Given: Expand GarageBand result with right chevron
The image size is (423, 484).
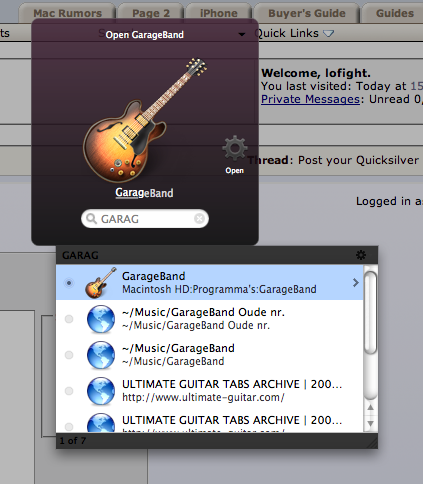Looking at the screenshot, I should pyautogui.click(x=355, y=283).
